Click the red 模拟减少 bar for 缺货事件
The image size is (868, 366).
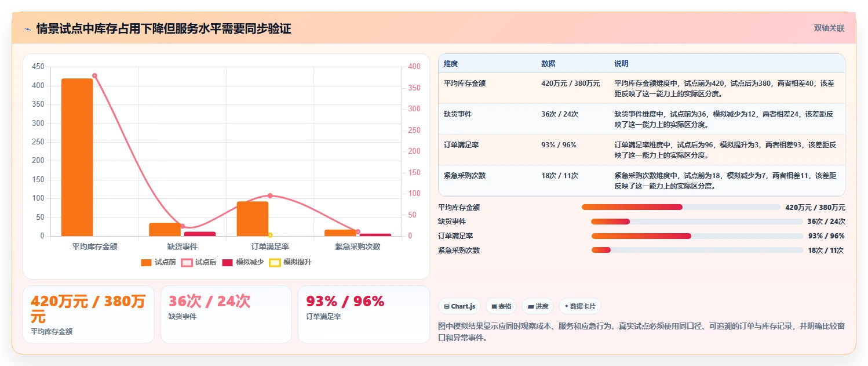click(200, 234)
